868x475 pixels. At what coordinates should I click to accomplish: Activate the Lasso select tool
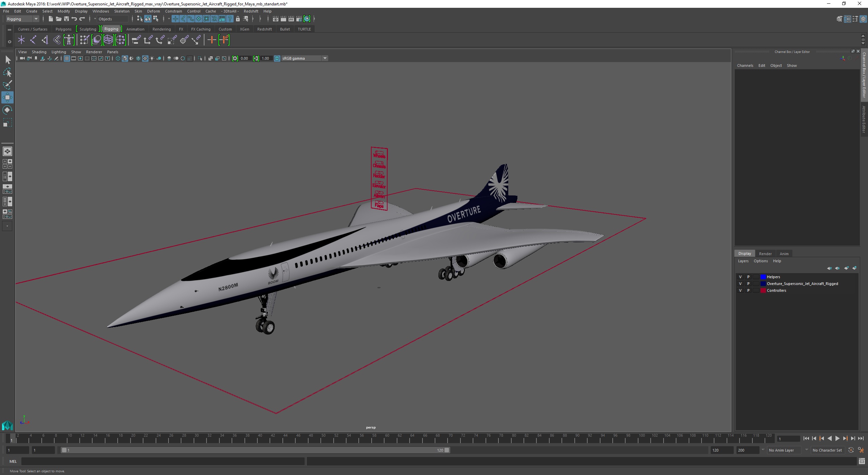point(7,72)
